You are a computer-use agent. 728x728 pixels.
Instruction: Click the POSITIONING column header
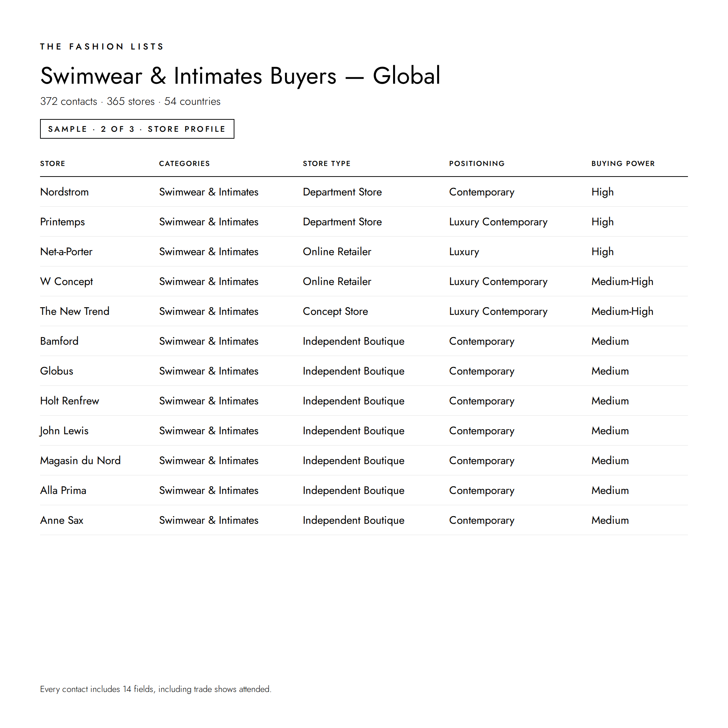pos(477,163)
